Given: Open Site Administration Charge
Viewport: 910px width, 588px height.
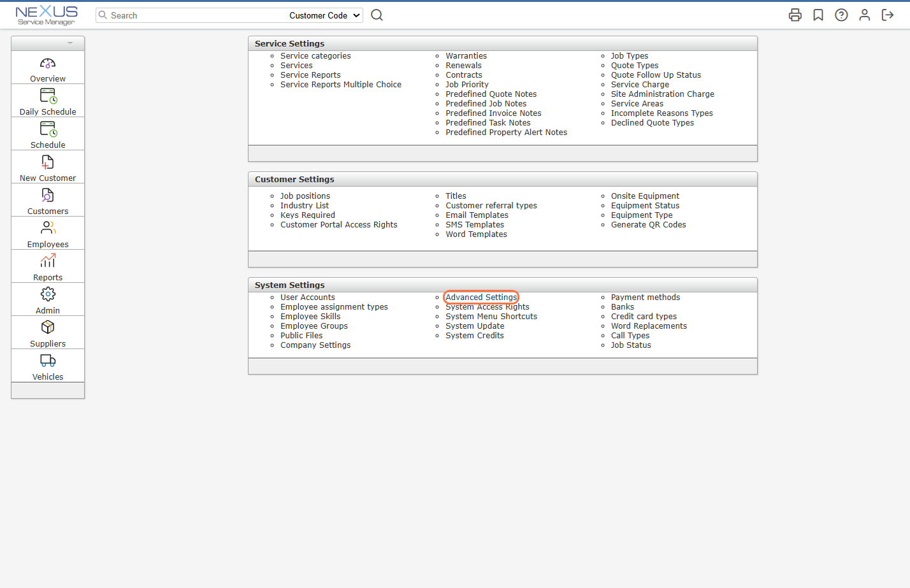Looking at the screenshot, I should tap(663, 94).
